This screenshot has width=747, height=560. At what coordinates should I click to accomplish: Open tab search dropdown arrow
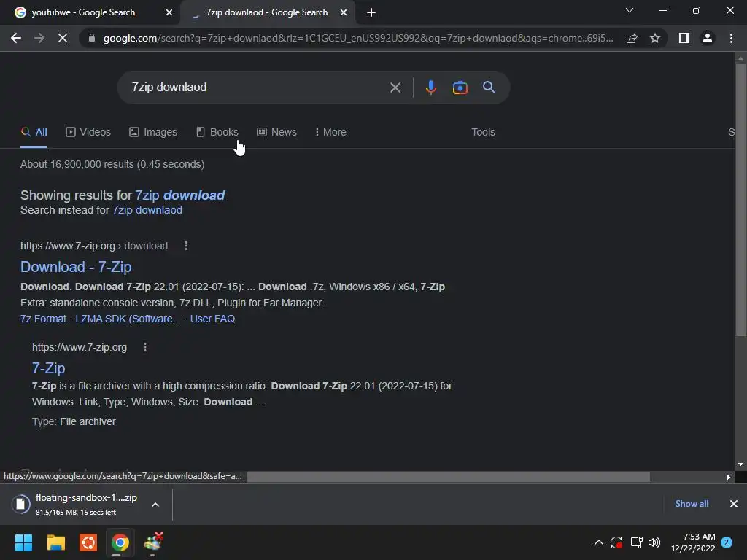[x=630, y=10]
